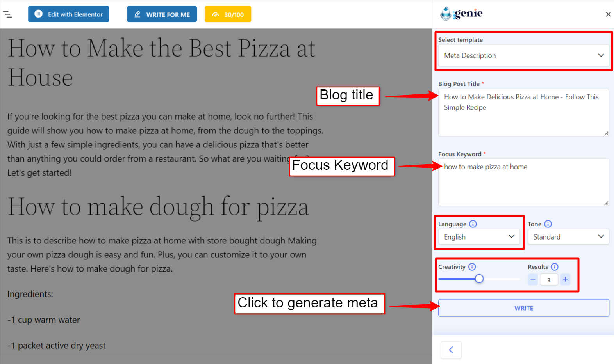Click the WRITE FOR ME button

tap(162, 14)
